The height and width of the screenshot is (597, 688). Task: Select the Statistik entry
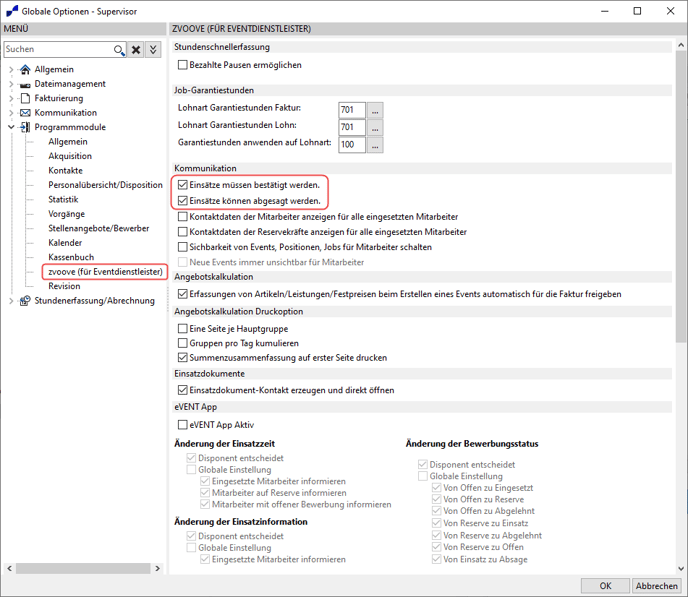click(63, 200)
